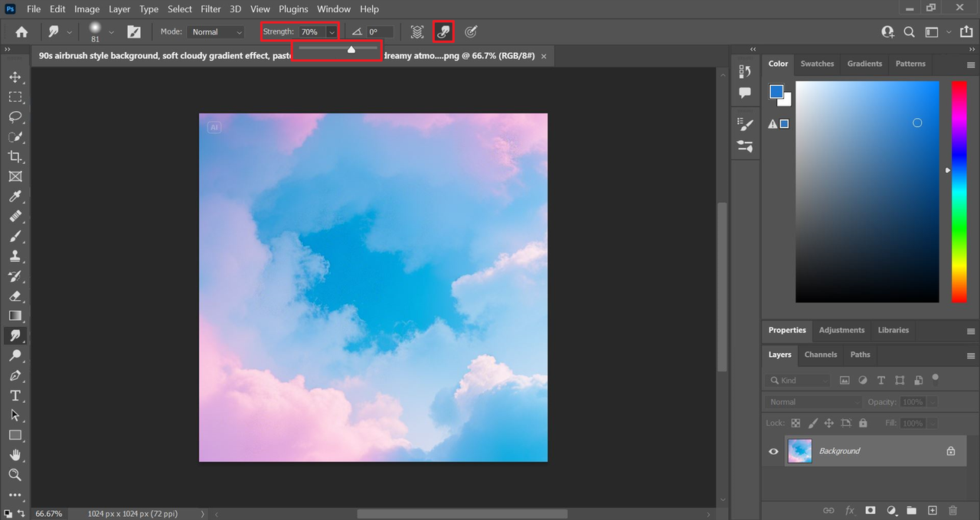Select the Eyedropper tool

pos(15,197)
